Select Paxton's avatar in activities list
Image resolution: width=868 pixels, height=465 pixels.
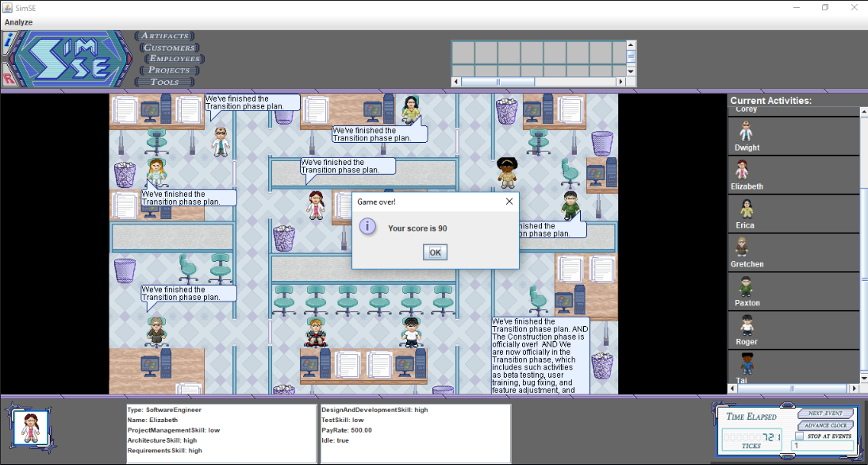pos(746,286)
